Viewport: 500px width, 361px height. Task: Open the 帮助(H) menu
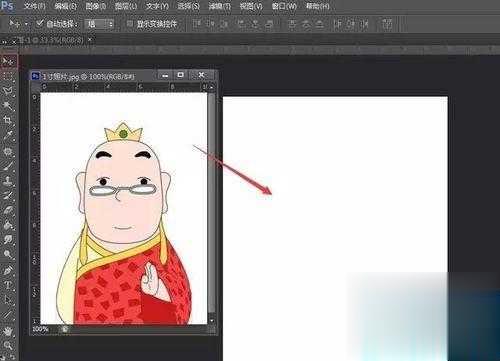click(x=318, y=6)
